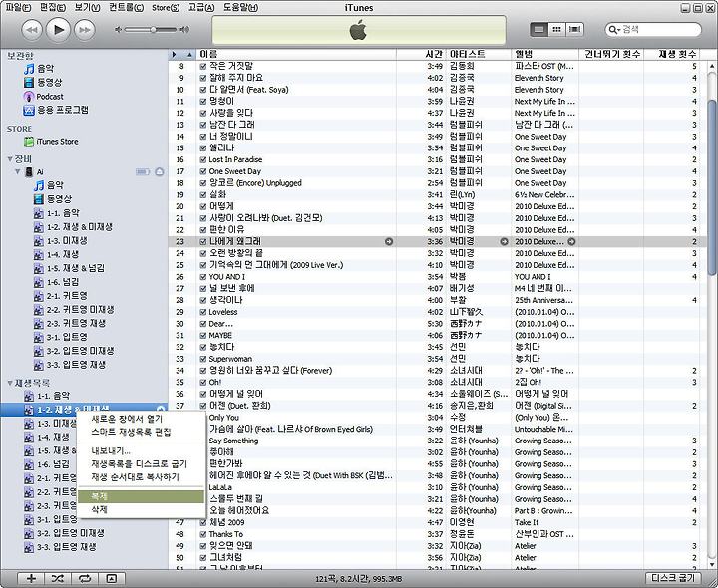Viewport: 718px width, 588px height.
Task: Click the search magnifier icon
Action: tap(613, 30)
